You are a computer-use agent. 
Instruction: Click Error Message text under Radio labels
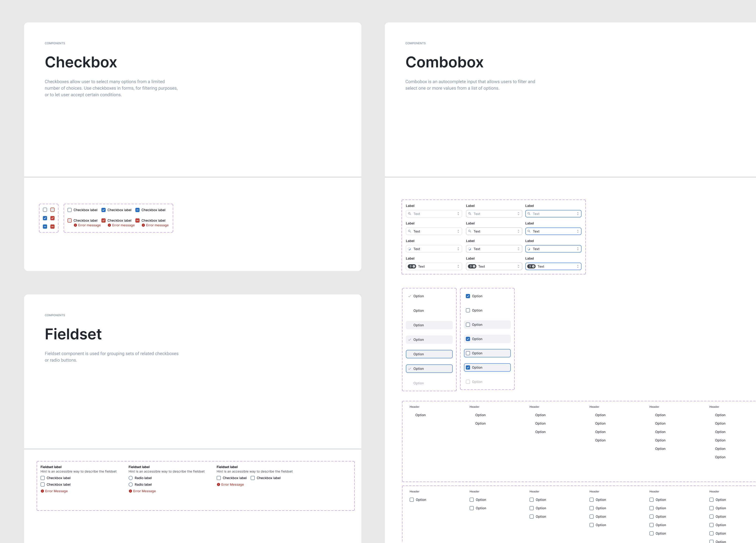(144, 491)
